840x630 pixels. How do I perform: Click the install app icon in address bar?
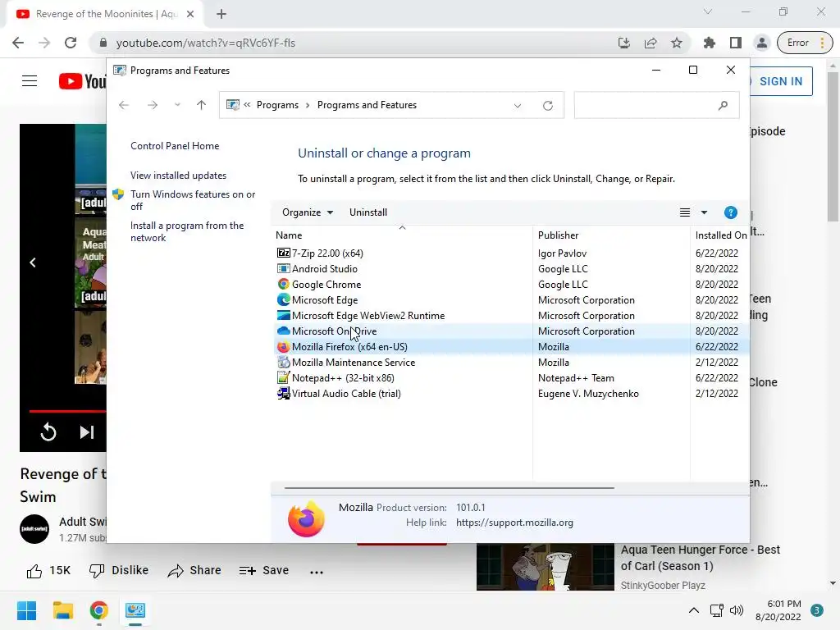[624, 43]
